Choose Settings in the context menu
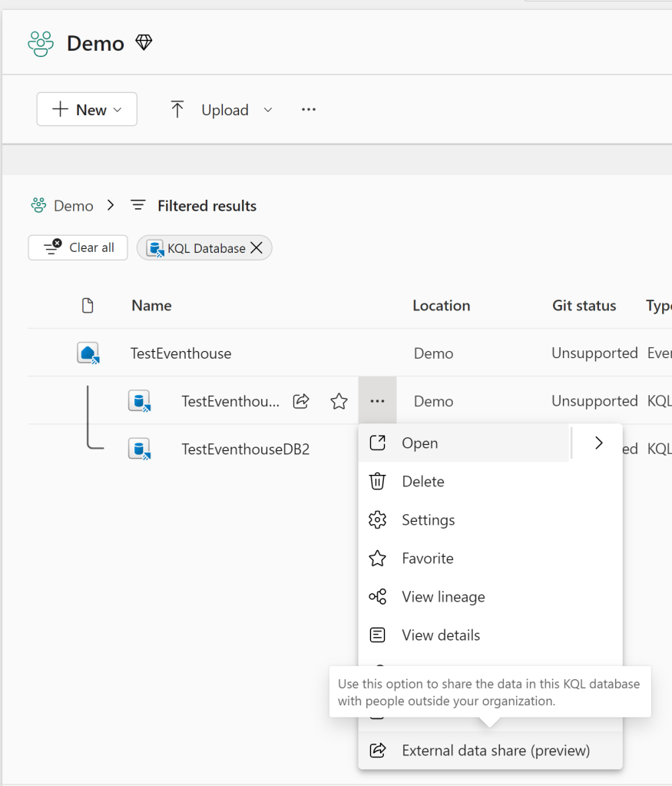Image resolution: width=672 pixels, height=786 pixels. 428,520
